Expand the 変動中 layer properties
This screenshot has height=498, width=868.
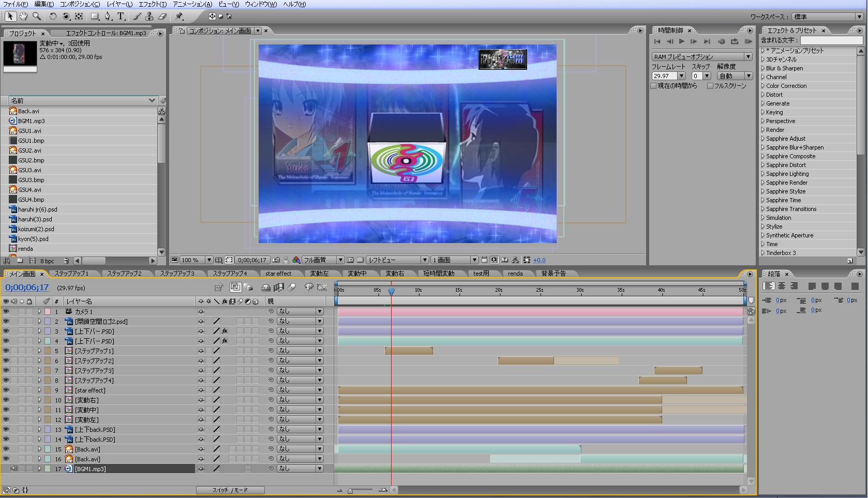click(39, 410)
